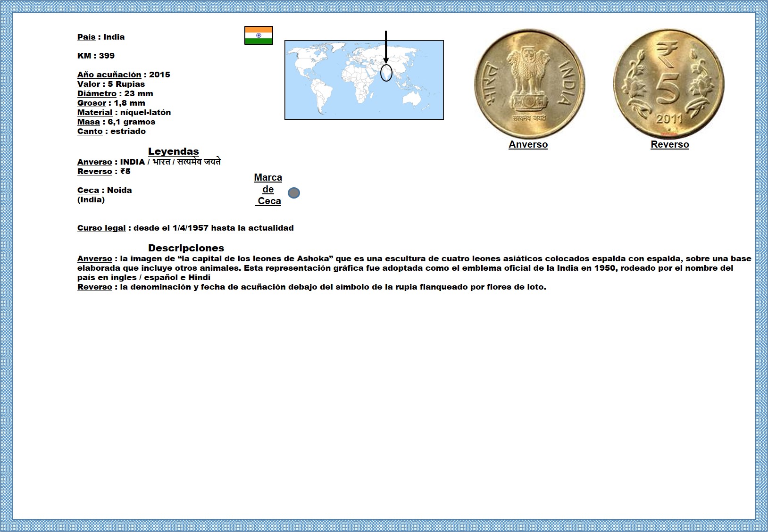This screenshot has height=532, width=768.
Task: Click the 'Curso legal' line
Action: (185, 228)
